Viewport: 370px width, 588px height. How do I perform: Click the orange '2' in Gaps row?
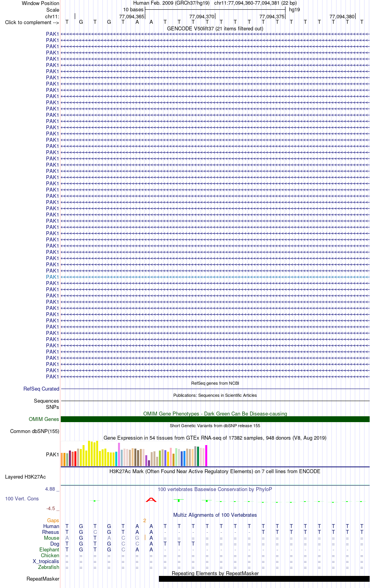[x=144, y=520]
